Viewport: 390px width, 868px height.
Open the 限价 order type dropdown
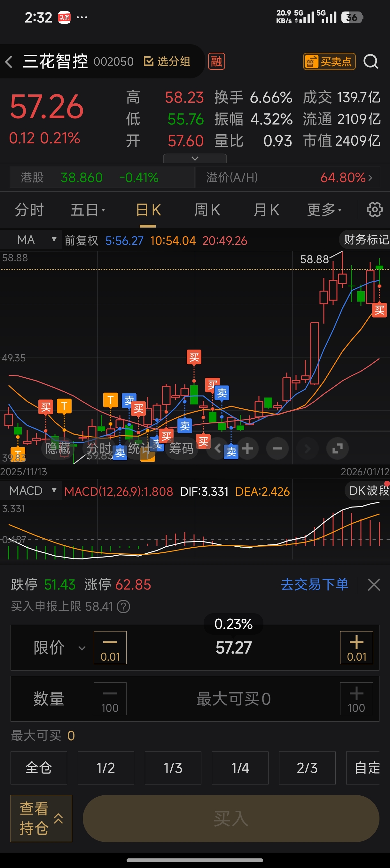59,647
